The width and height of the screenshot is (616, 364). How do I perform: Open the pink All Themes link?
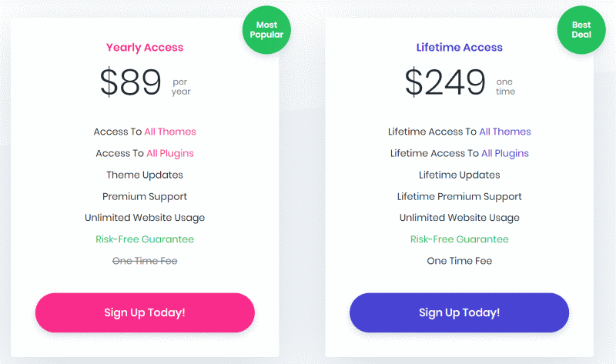(x=170, y=132)
